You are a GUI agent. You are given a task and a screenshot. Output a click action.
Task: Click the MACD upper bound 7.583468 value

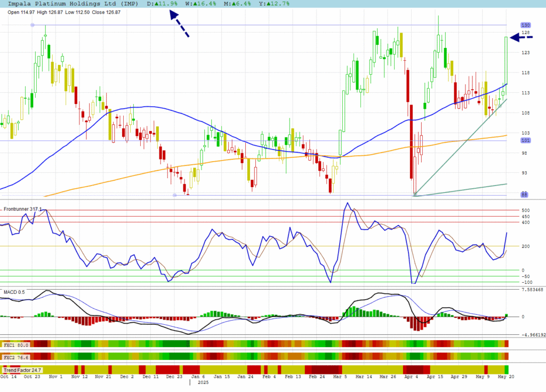pyautogui.click(x=532, y=290)
